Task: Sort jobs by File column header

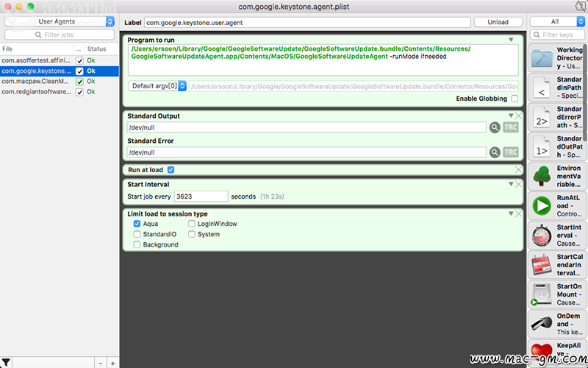Action: pyautogui.click(x=37, y=49)
